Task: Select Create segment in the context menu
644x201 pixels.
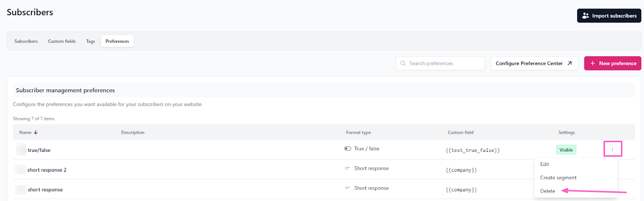Action: pos(558,178)
